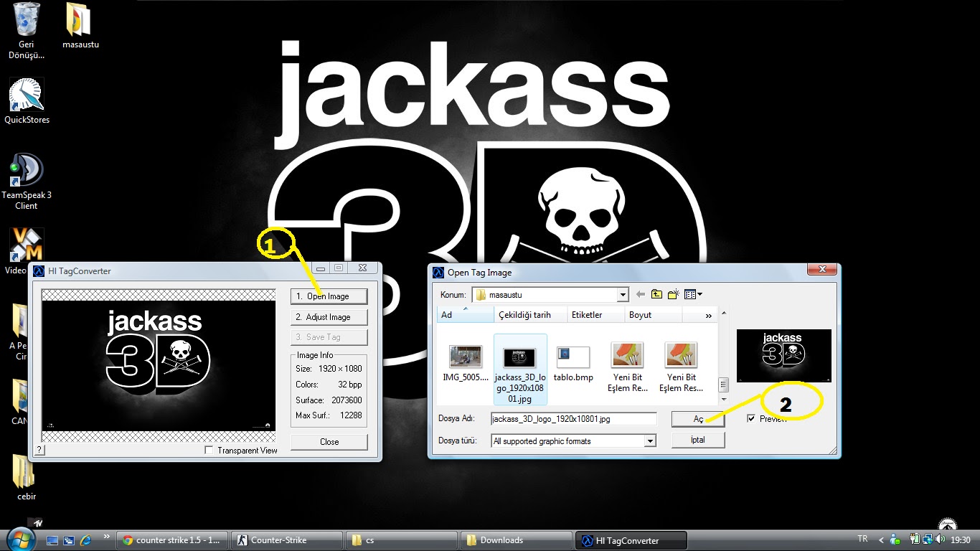Click the Windows Start orb
This screenshot has height=551, width=980.
pyautogui.click(x=20, y=540)
